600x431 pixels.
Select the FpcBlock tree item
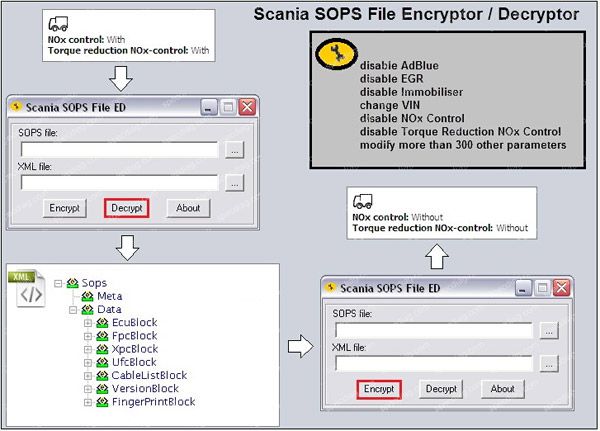[134, 336]
